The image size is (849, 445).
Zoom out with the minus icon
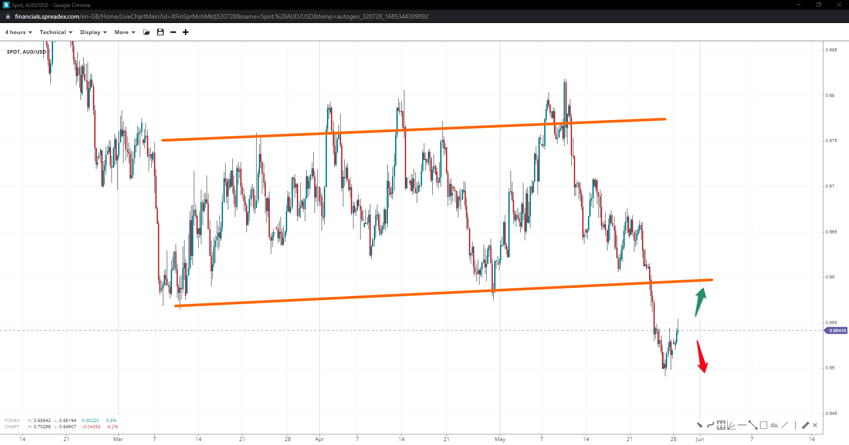click(173, 32)
